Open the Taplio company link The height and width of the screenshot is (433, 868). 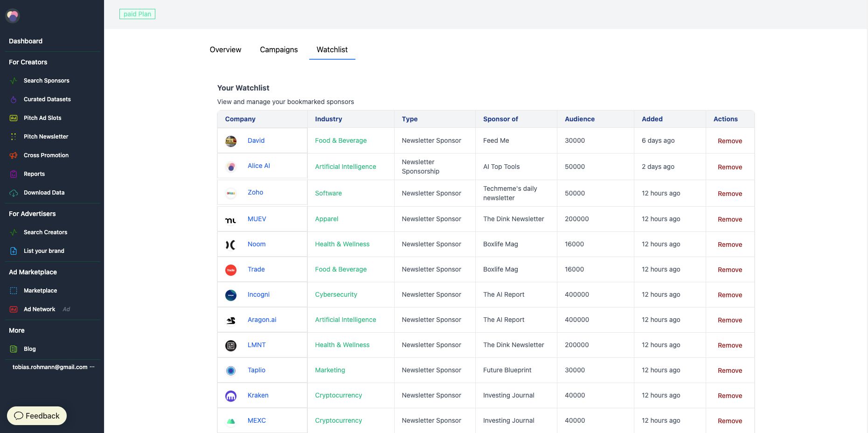(256, 370)
